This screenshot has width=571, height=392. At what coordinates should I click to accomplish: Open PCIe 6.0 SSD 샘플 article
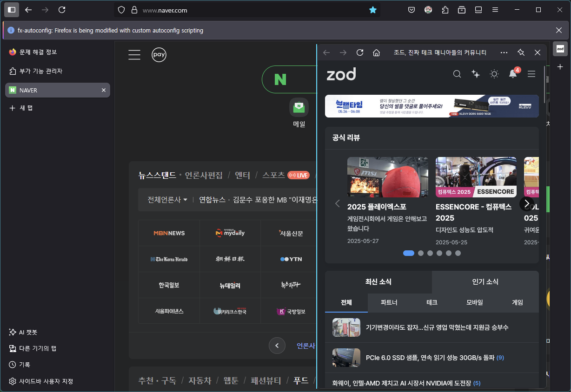point(432,358)
